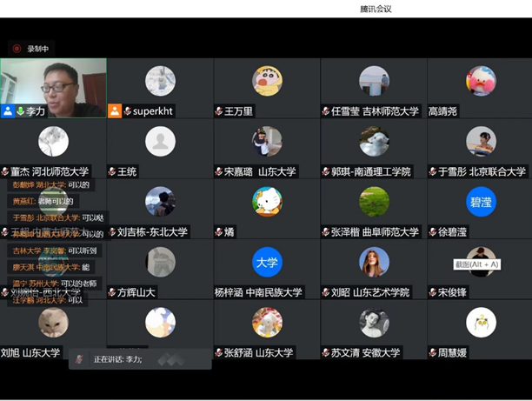532x401 pixels.
Task: Select 任雪莹's seaside photo avatar
Action: (x=374, y=81)
